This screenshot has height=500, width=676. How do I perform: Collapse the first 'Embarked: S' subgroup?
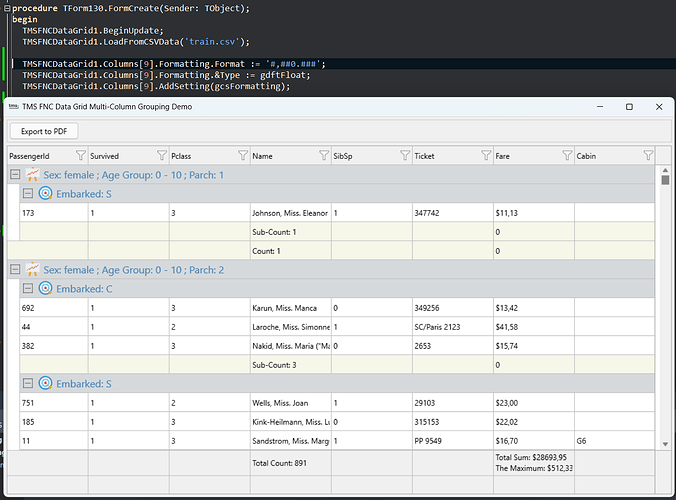[x=28, y=193]
